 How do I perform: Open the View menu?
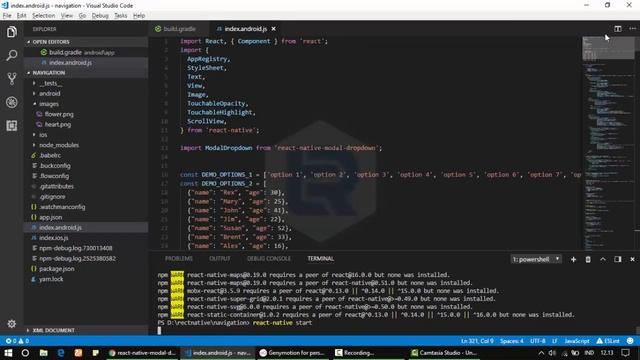67,16
